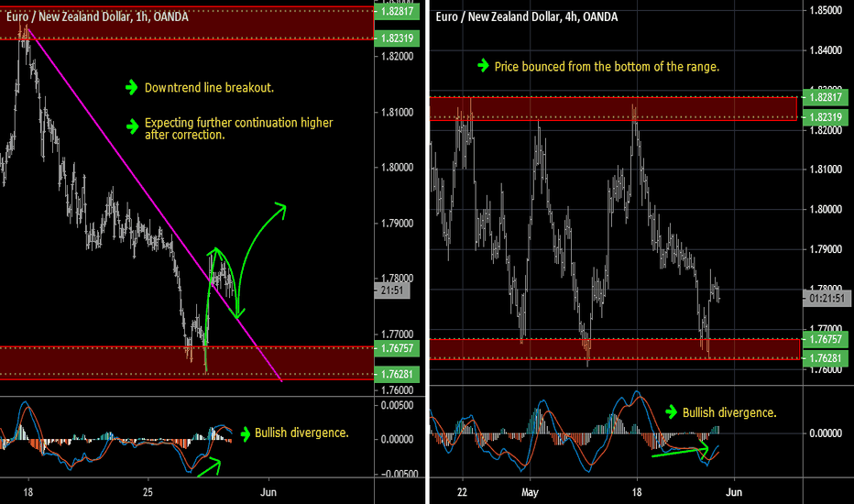854x504 pixels.
Task: Select the upper red resistance zone on 4h chart
Action: pos(613,108)
